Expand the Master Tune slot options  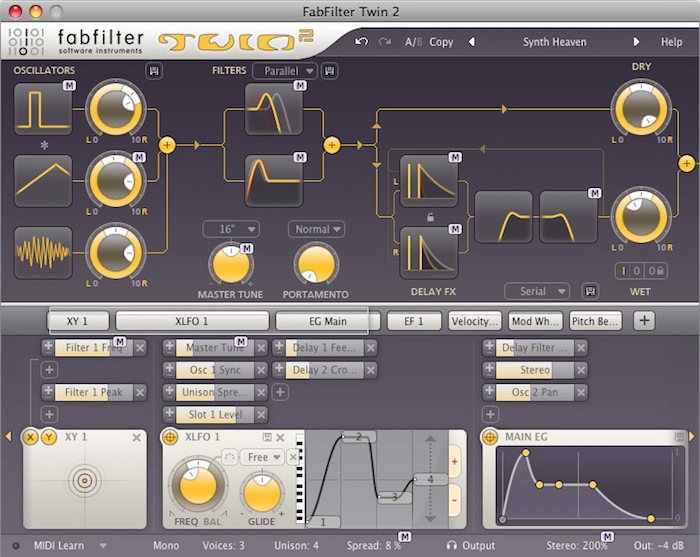coord(169,347)
